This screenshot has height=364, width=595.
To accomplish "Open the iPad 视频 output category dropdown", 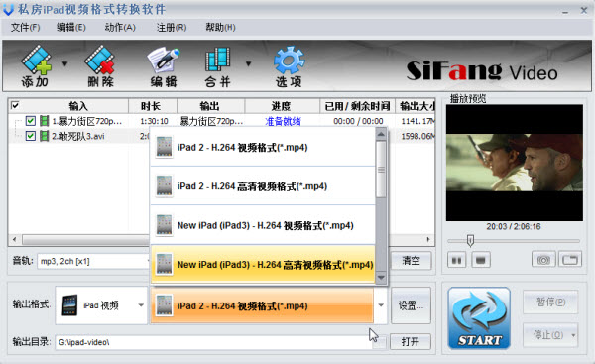I will pos(101,304).
